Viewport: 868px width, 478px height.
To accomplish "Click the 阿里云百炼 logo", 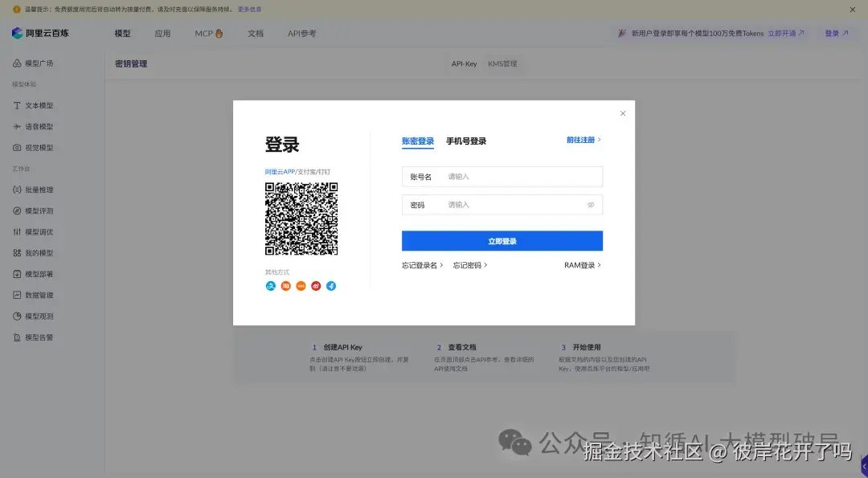I will [39, 33].
